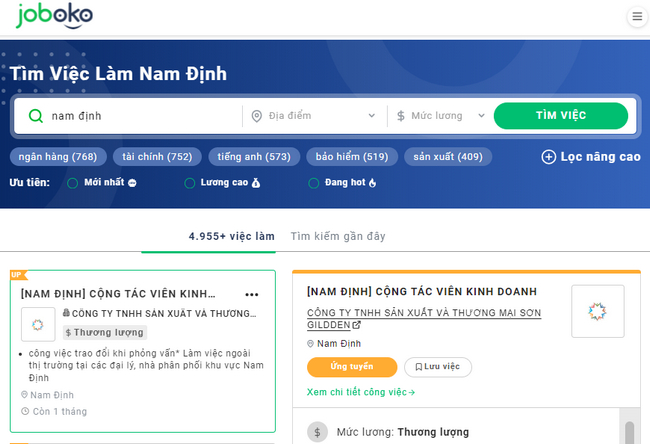The image size is (650, 444).
Task: Click the detail panel scrollbar
Action: [629, 431]
